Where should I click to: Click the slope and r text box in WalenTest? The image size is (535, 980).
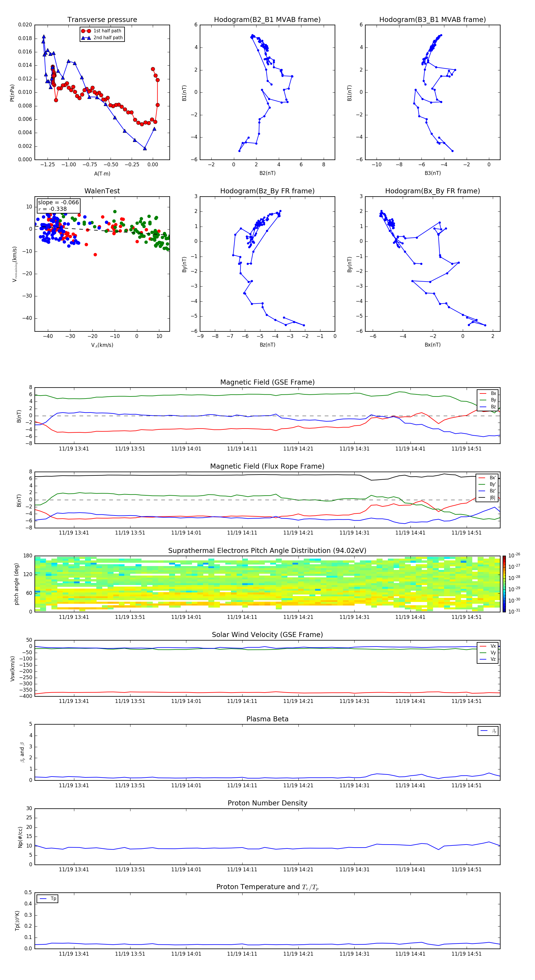click(58, 206)
